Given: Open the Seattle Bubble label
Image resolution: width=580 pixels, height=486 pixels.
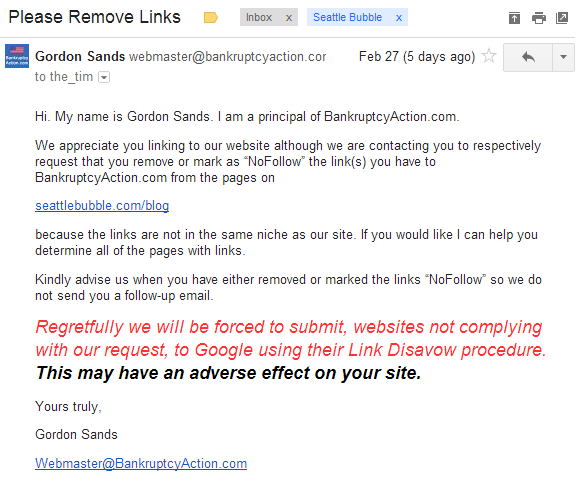Looking at the screenshot, I should point(347,17).
